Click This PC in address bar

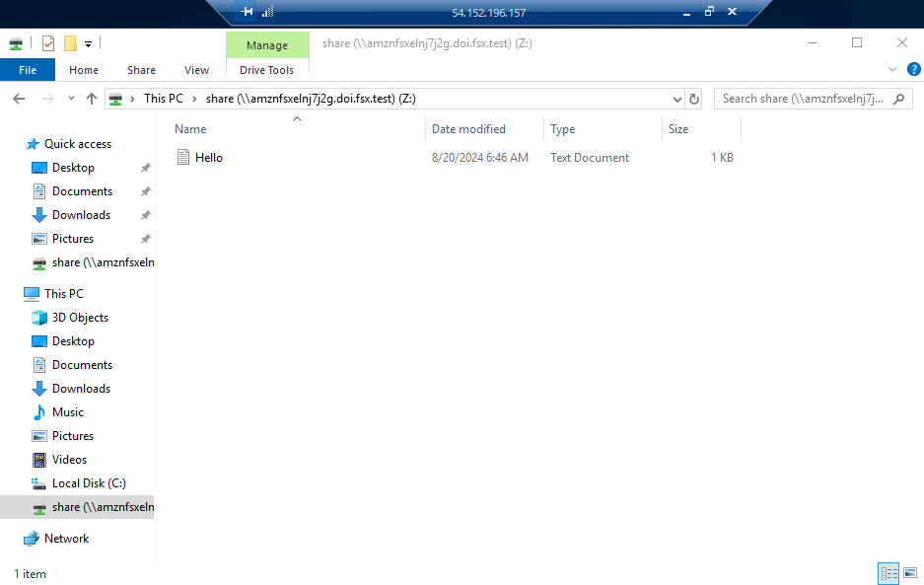pyautogui.click(x=164, y=99)
